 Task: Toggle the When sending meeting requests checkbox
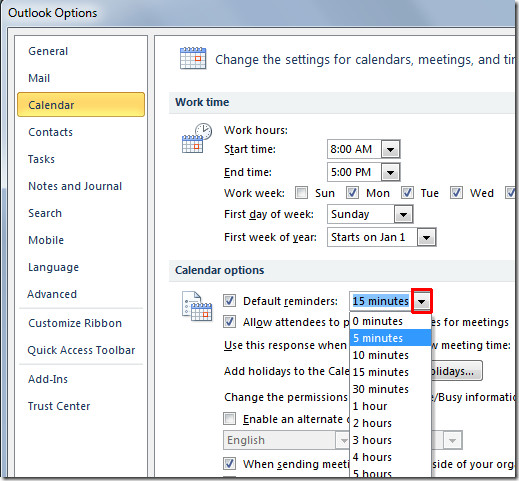point(229,464)
